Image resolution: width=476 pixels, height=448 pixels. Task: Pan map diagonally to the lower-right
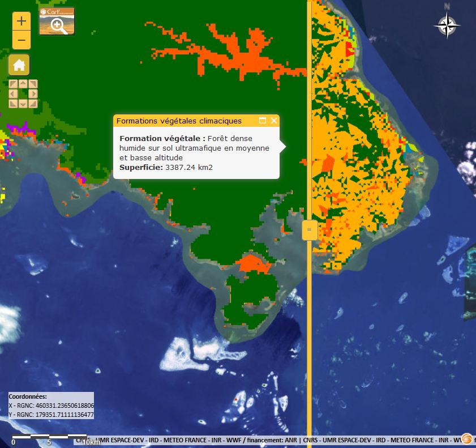33,104
